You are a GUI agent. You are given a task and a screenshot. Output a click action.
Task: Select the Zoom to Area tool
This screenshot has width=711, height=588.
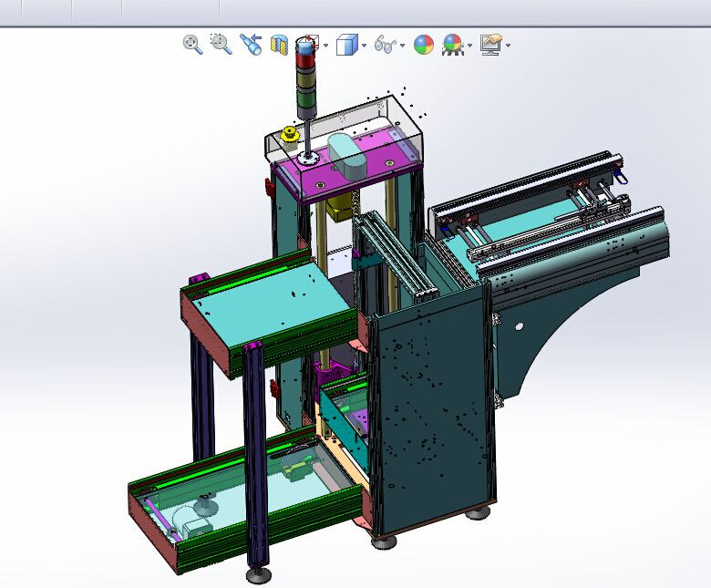click(222, 44)
